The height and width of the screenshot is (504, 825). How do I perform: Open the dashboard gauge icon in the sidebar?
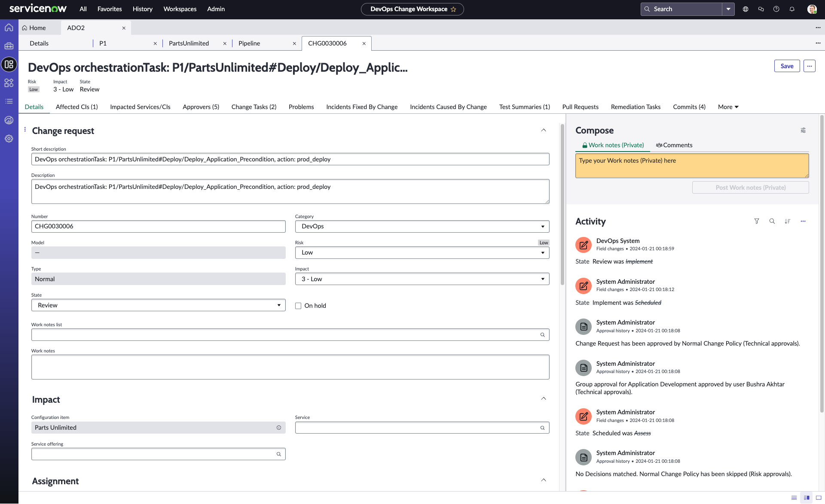coord(9,120)
